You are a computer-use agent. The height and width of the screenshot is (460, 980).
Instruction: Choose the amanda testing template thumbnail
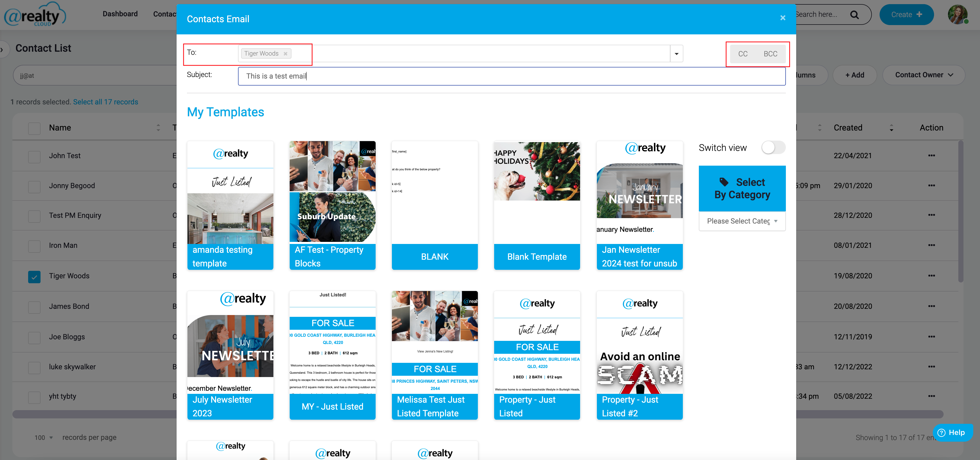point(230,206)
